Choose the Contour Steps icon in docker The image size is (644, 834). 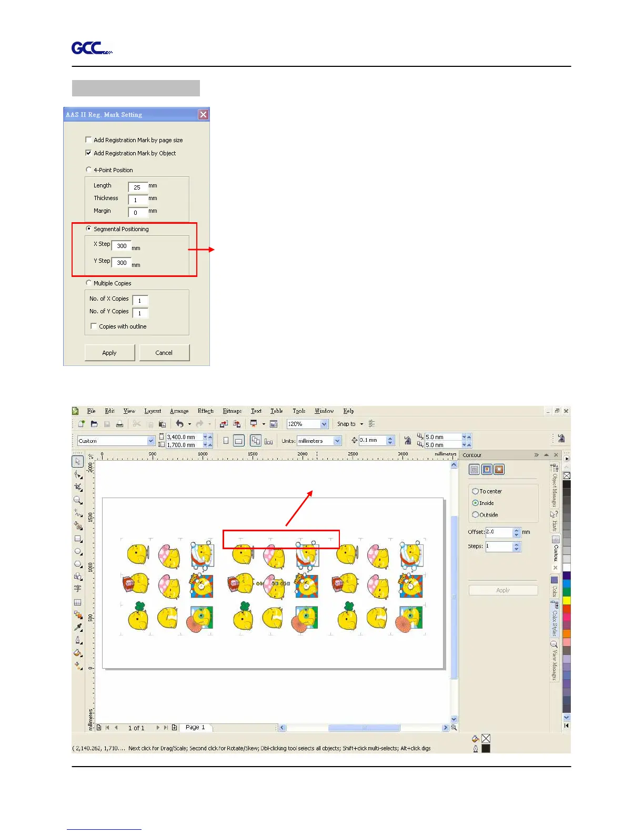pyautogui.click(x=474, y=469)
